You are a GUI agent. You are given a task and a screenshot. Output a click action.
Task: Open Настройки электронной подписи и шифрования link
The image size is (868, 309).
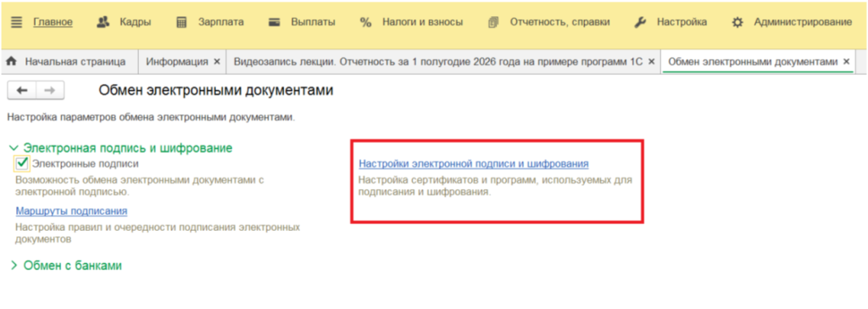(474, 164)
